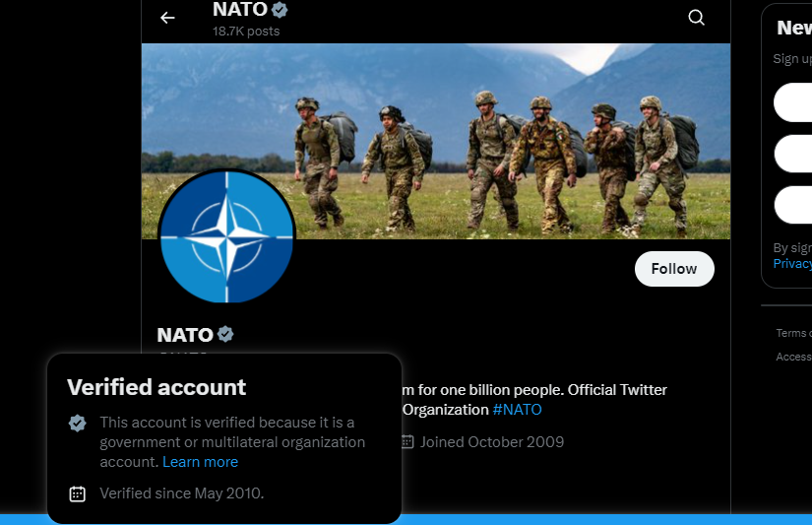The image size is (812, 525).
Task: Open the Accessibility footer link
Action: pos(793,357)
